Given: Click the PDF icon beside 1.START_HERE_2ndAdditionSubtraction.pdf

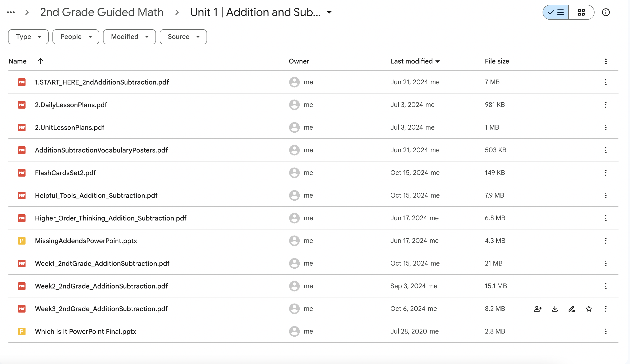Looking at the screenshot, I should pyautogui.click(x=22, y=82).
